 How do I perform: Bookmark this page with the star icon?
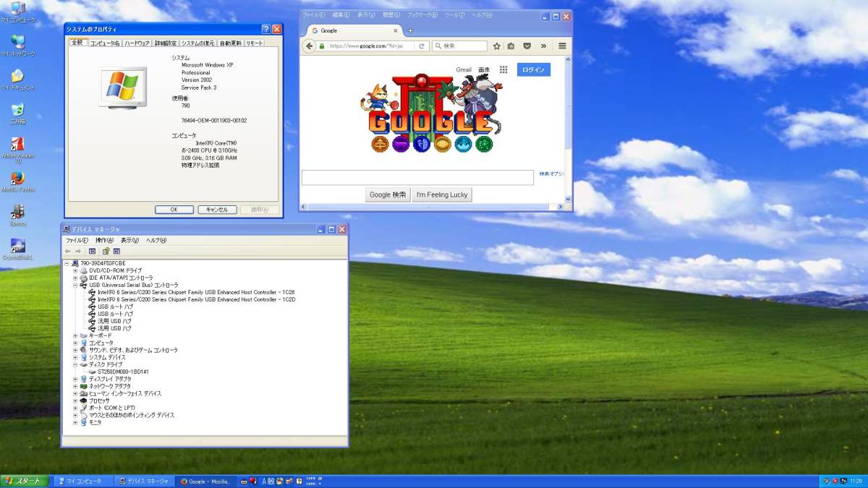(x=497, y=46)
